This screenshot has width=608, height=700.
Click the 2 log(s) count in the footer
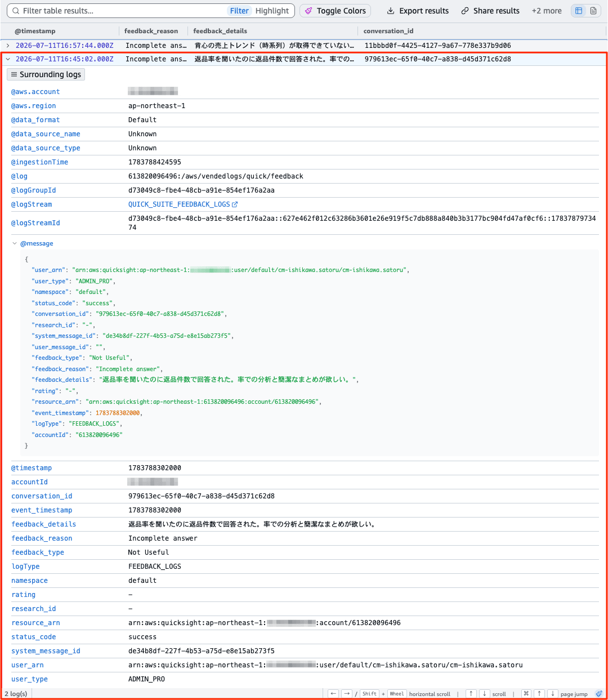(16, 694)
